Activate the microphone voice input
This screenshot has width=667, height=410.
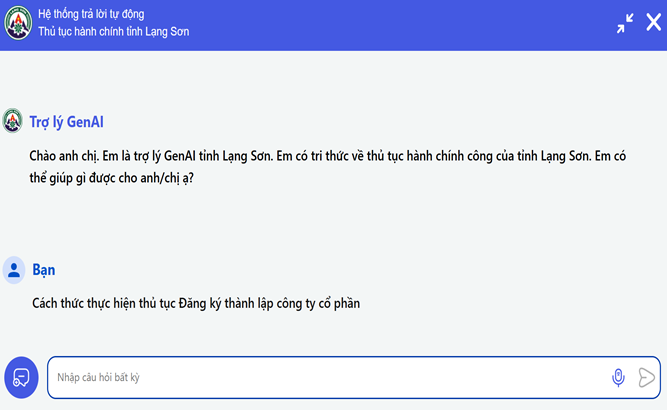(618, 377)
